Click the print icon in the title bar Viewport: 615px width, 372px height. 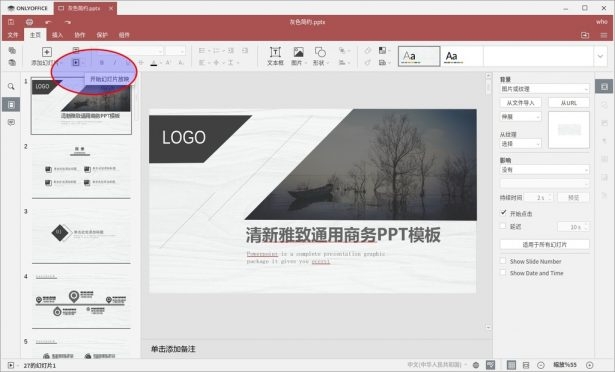click(29, 22)
